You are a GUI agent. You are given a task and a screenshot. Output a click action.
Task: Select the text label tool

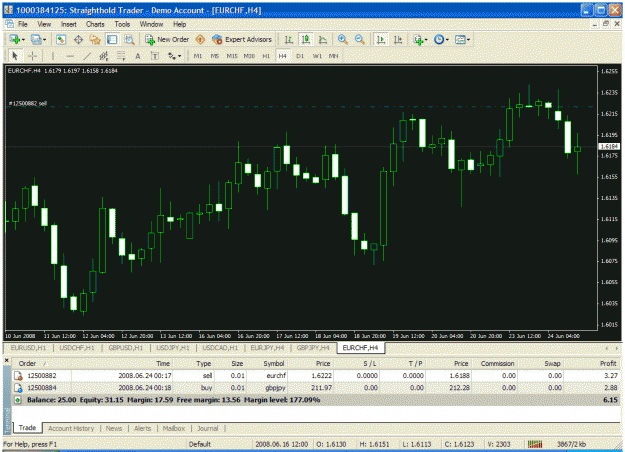pos(155,56)
